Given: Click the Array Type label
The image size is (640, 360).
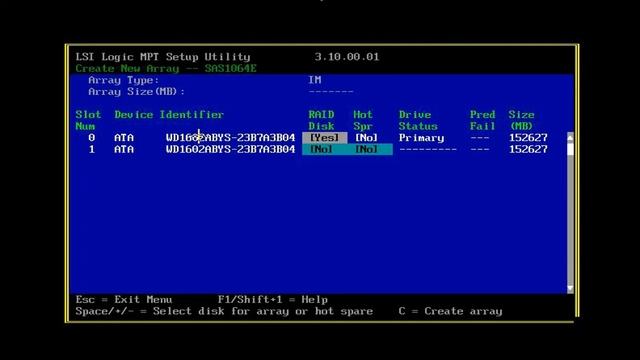Looking at the screenshot, I should coord(123,80).
